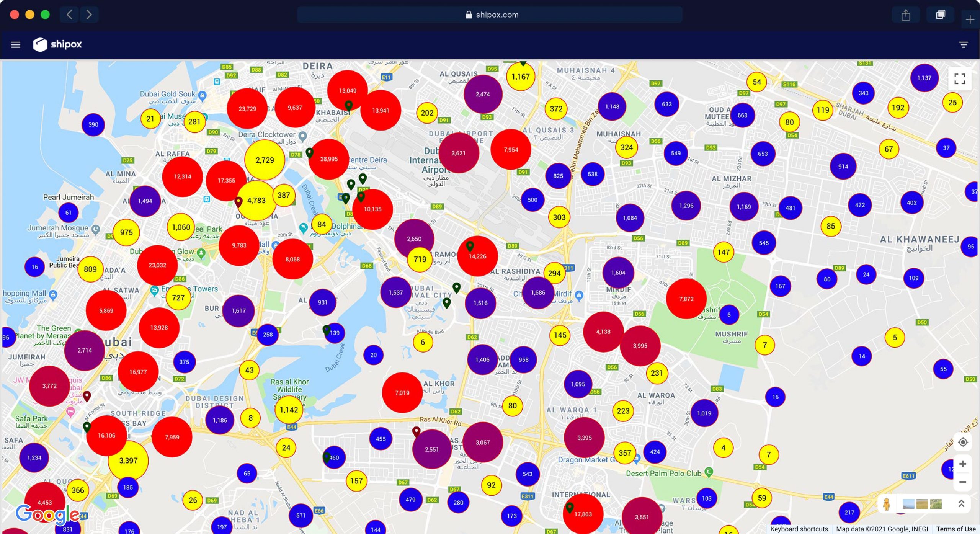Go back in browser history
The width and height of the screenshot is (980, 534).
[69, 15]
